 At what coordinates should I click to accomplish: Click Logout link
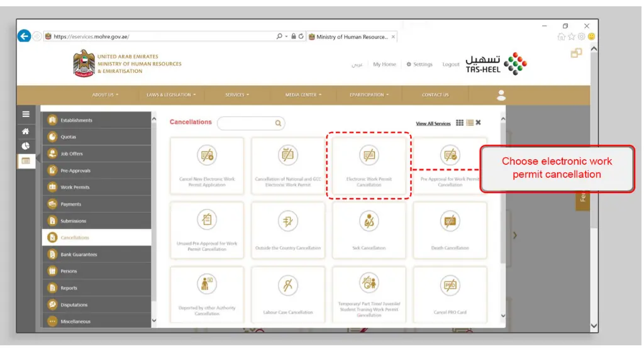click(x=450, y=64)
